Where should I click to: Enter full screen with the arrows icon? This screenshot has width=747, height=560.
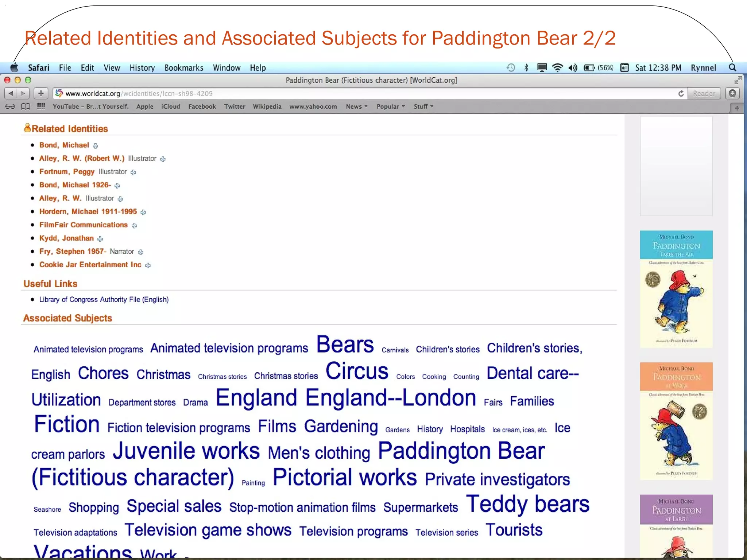(738, 80)
